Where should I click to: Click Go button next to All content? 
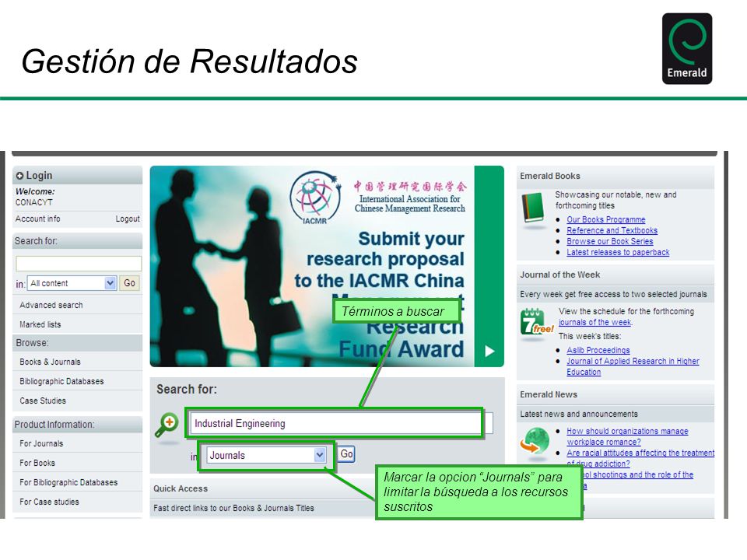coord(129,283)
